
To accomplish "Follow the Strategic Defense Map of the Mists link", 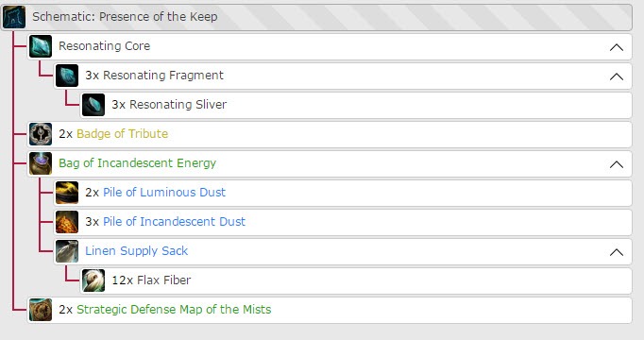I will coord(174,309).
